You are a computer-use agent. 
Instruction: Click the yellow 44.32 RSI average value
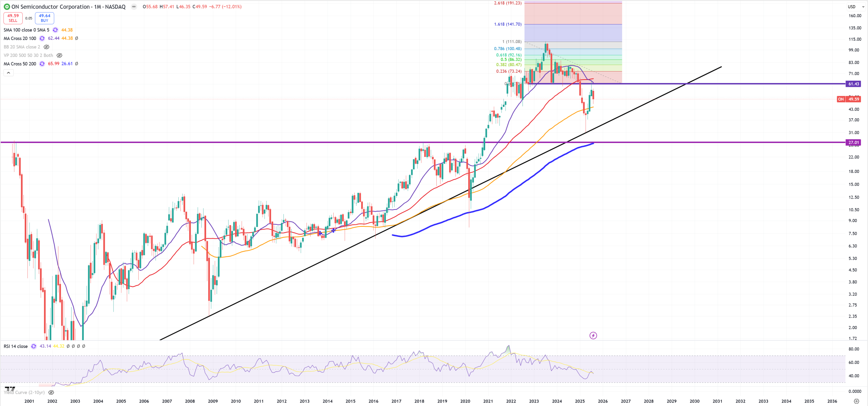(x=59, y=346)
